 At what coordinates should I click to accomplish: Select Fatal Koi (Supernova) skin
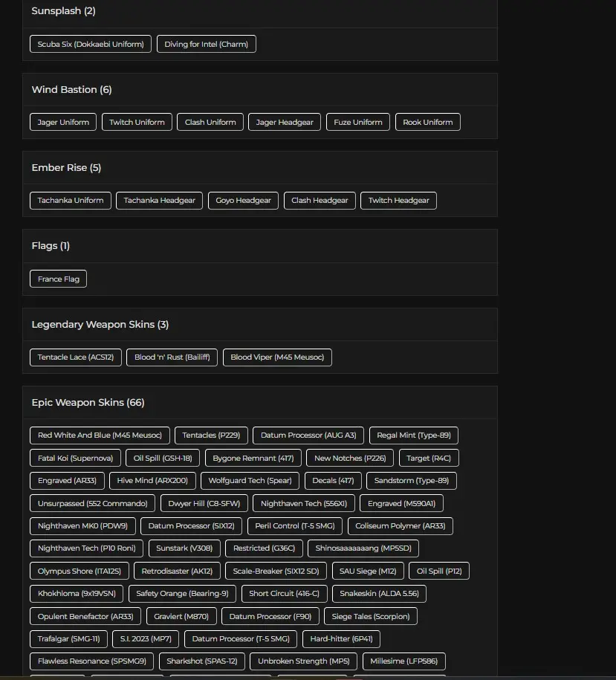tap(76, 458)
